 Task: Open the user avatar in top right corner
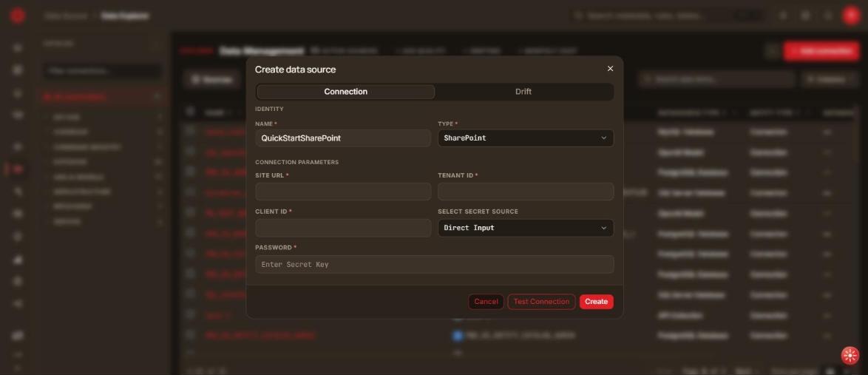(x=851, y=16)
